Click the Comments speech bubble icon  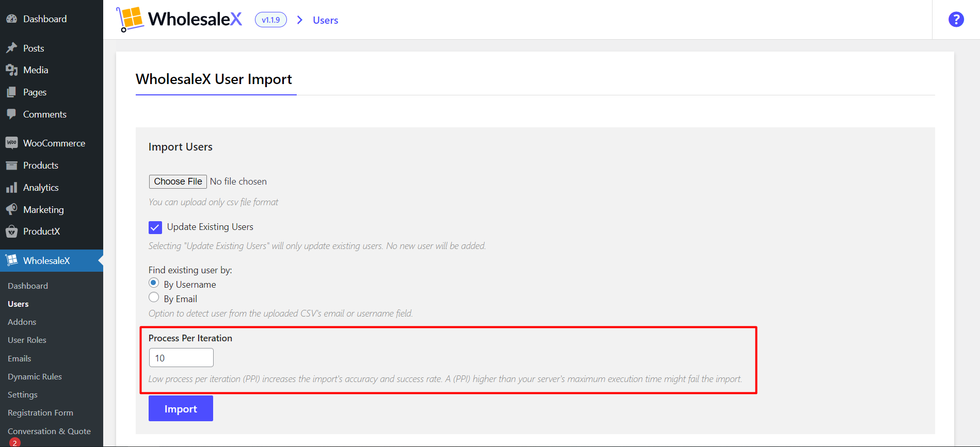11,114
